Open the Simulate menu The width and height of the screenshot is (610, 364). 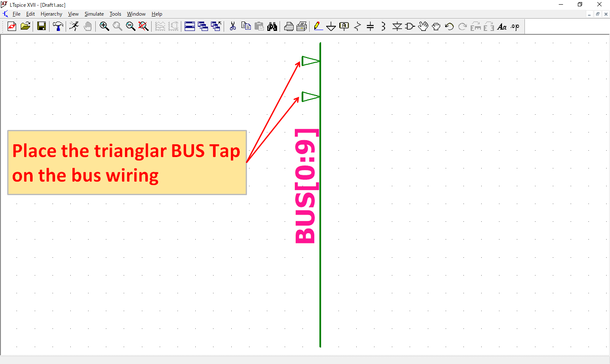pos(94,14)
